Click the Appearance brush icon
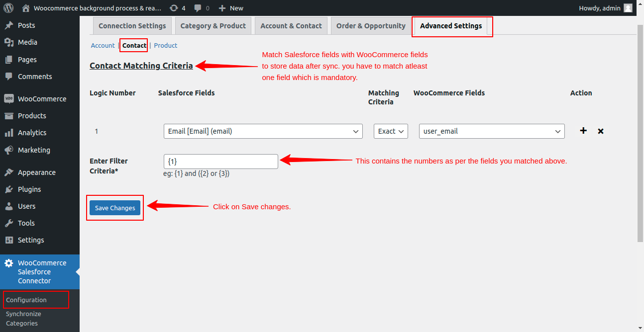 coord(8,172)
